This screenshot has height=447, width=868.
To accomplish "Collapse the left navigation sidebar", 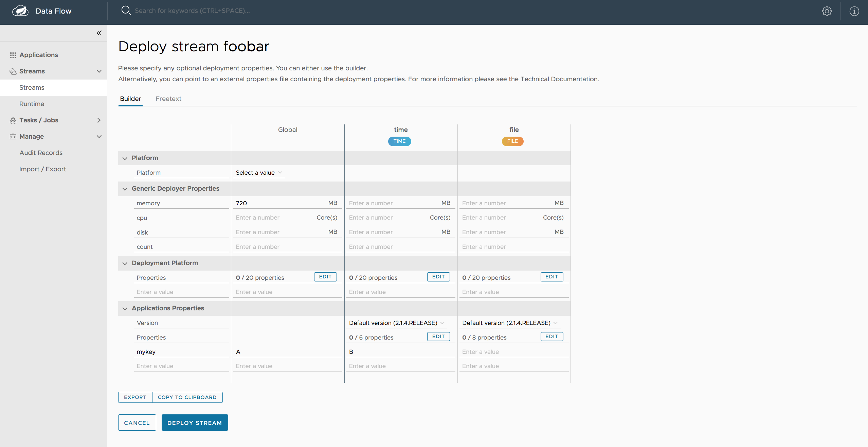I will tap(98, 33).
